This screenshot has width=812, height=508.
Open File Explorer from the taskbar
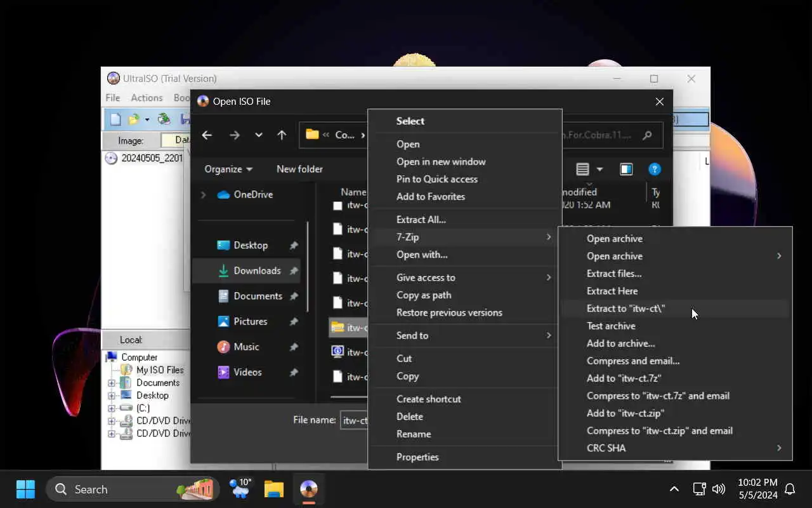(x=274, y=489)
